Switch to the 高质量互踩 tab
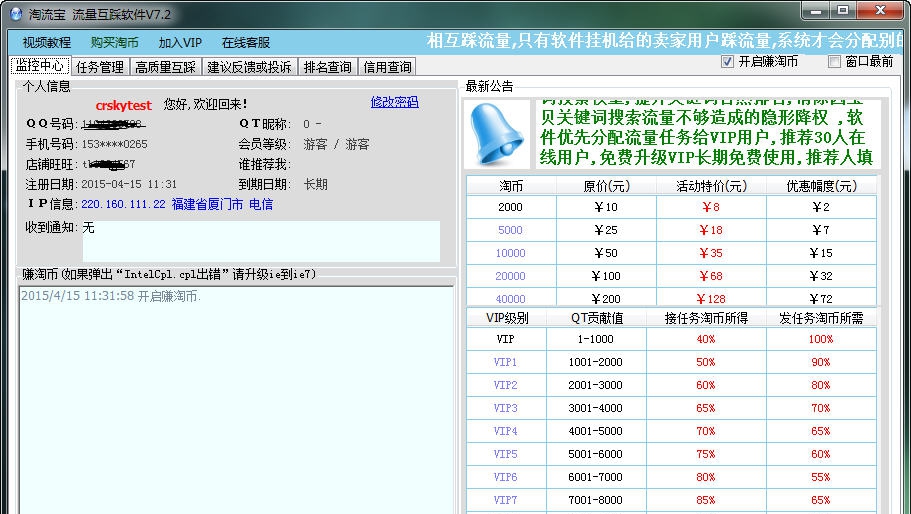 (x=166, y=67)
